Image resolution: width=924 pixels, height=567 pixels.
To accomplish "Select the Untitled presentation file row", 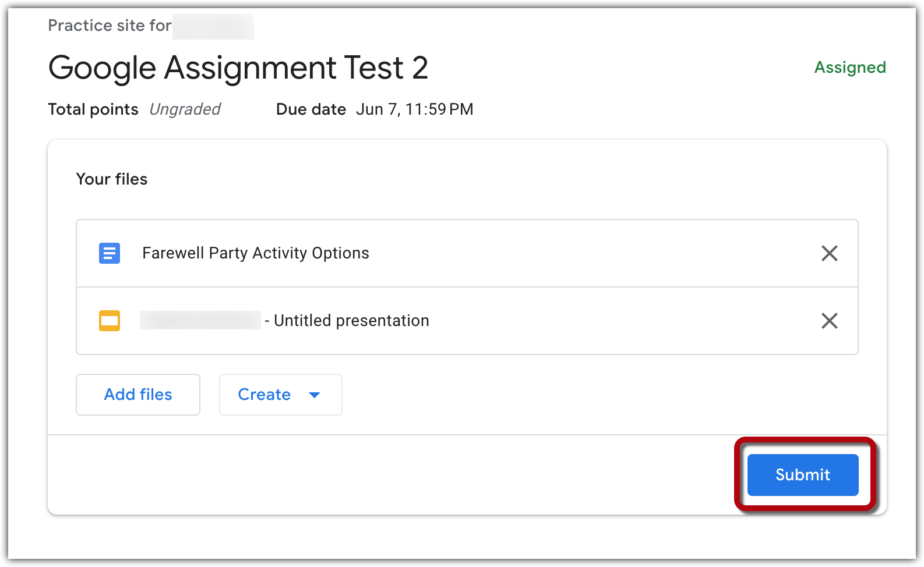I will pyautogui.click(x=524, y=321).
